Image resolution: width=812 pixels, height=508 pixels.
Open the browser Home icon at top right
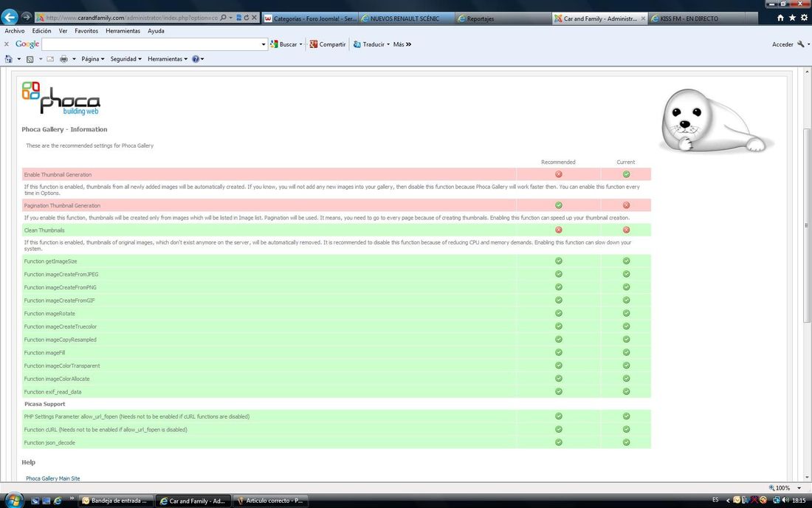click(x=780, y=18)
